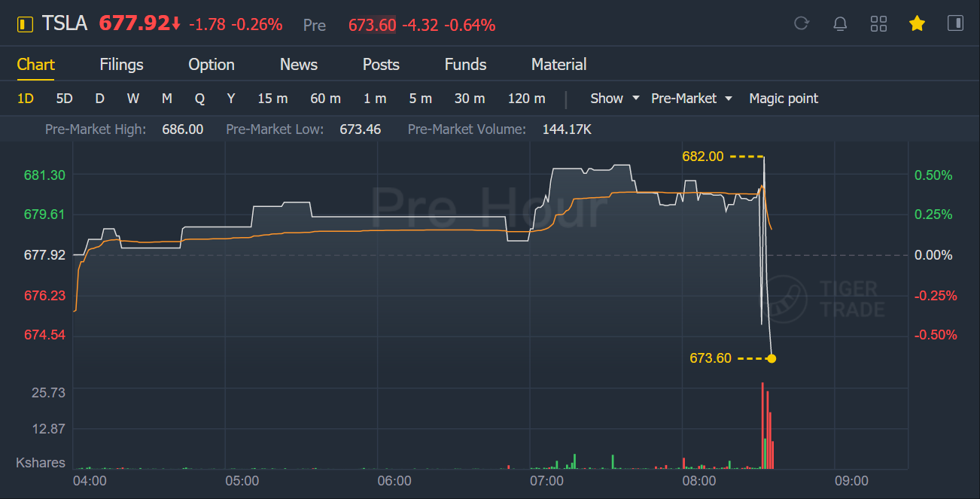Click the 674.54 price axis label
Screen dimensions: 980x499
tap(44, 334)
